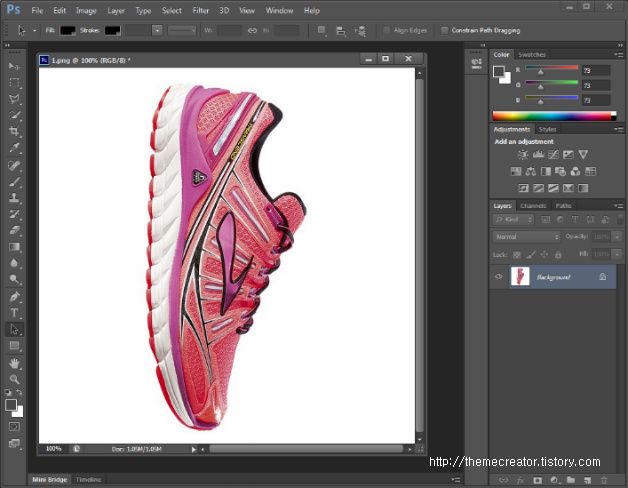
Task: Enable the Align Edges checkbox
Action: (386, 30)
